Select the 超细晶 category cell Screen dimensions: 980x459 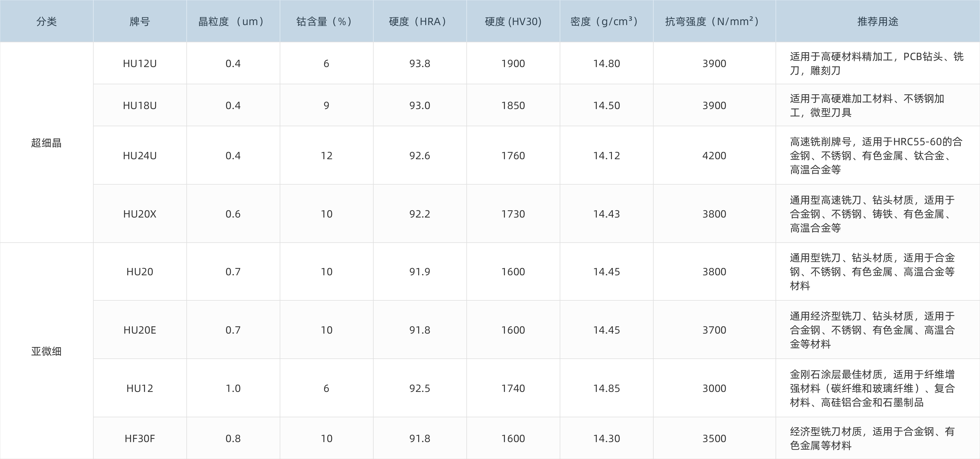tap(46, 143)
